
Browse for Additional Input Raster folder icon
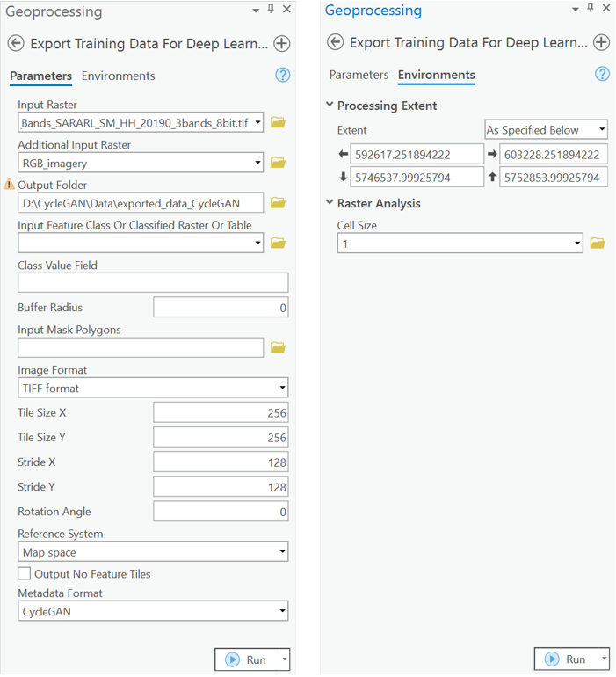[278, 163]
